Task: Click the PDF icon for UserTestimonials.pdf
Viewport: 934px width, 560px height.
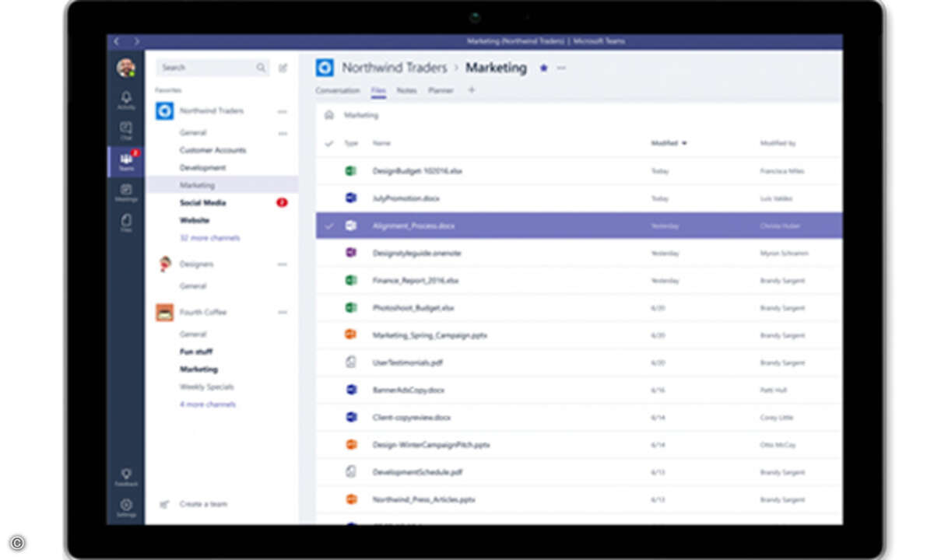Action: 351,362
